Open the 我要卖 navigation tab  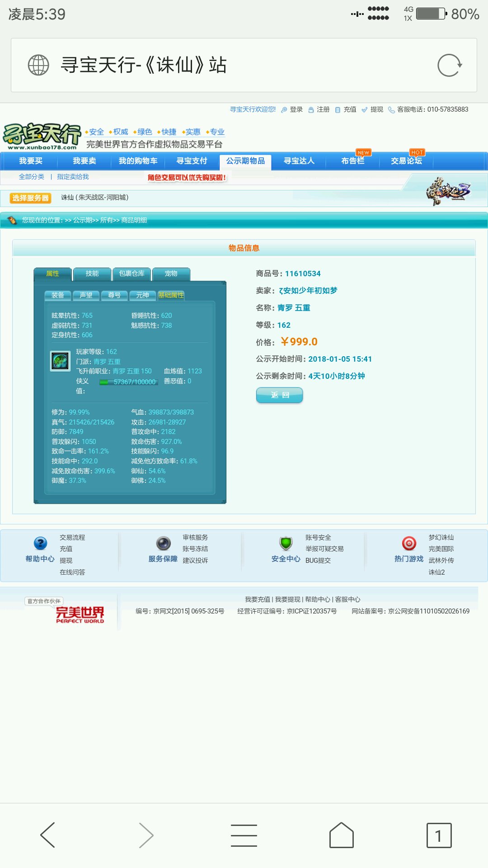84,161
